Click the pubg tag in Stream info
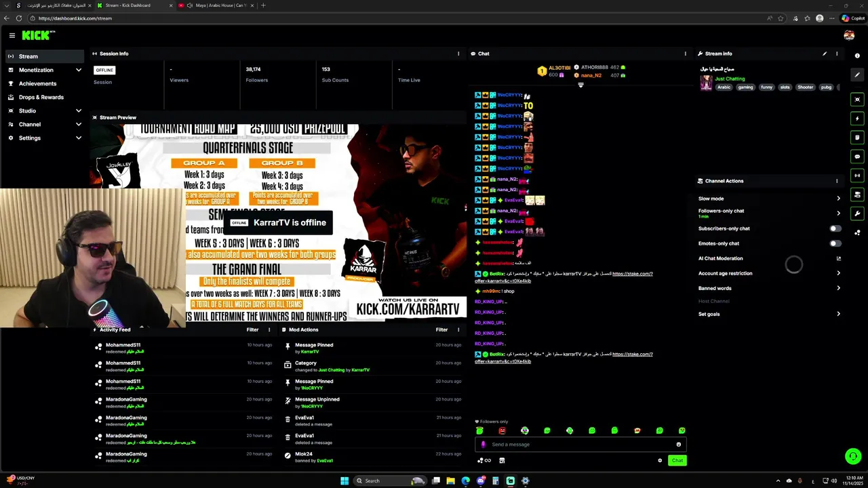 click(826, 87)
